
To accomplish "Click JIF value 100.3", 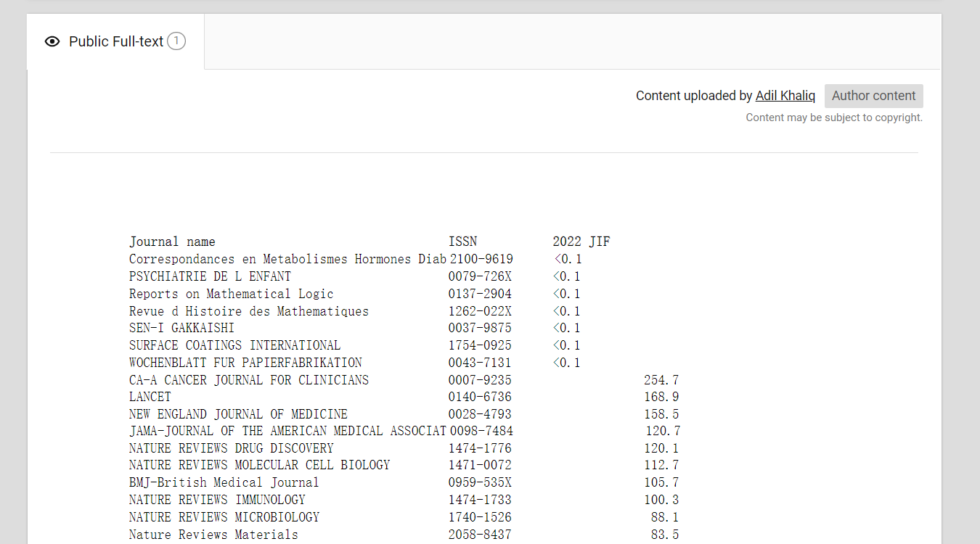I will 661,500.
